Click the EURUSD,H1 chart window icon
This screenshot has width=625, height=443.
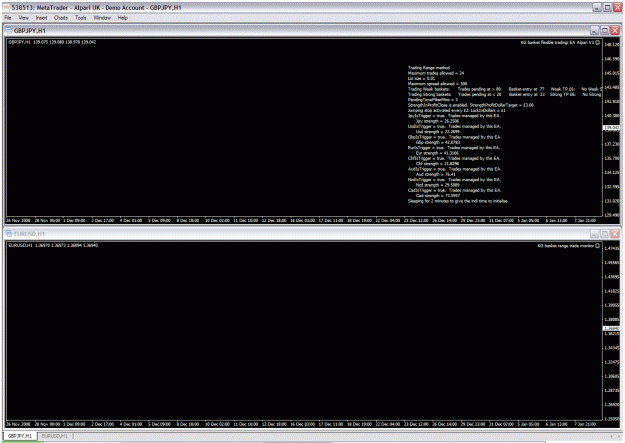9,234
